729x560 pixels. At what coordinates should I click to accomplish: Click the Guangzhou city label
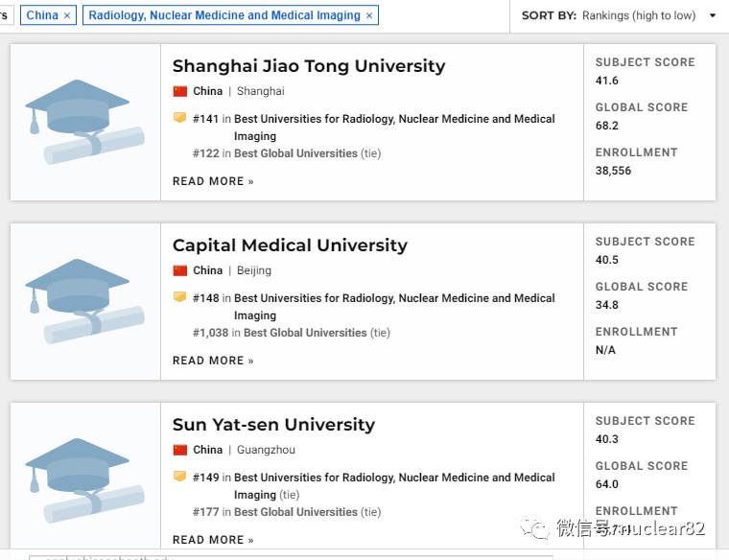coord(266,450)
